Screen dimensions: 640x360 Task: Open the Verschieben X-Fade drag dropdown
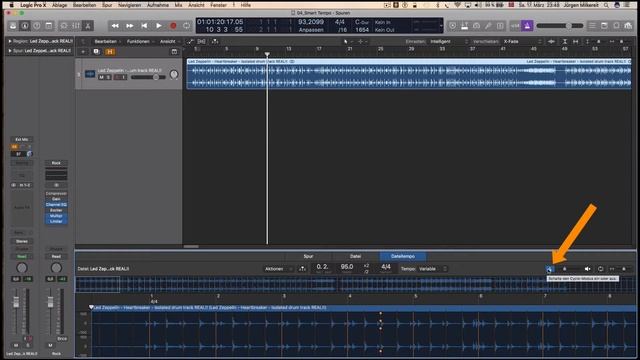coord(522,41)
